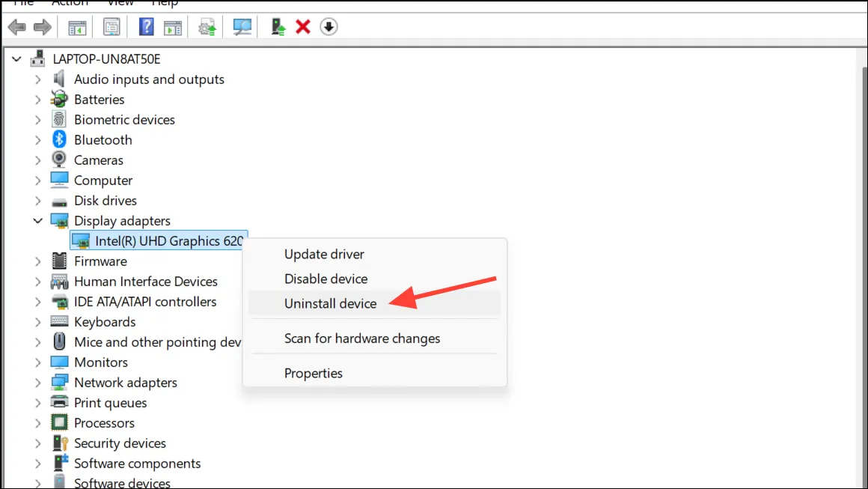Select the Software components label

tap(137, 464)
